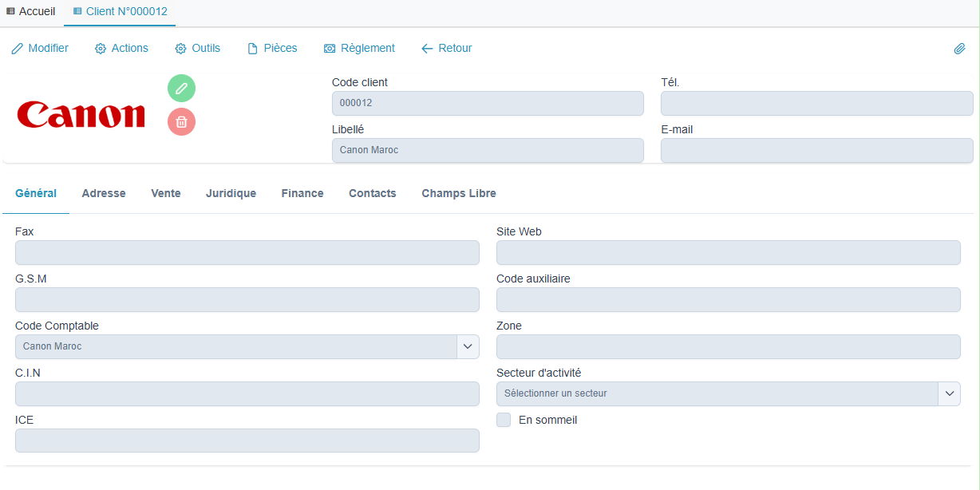980x490 pixels.
Task: Expand the Code Comptable dropdown
Action: (467, 346)
